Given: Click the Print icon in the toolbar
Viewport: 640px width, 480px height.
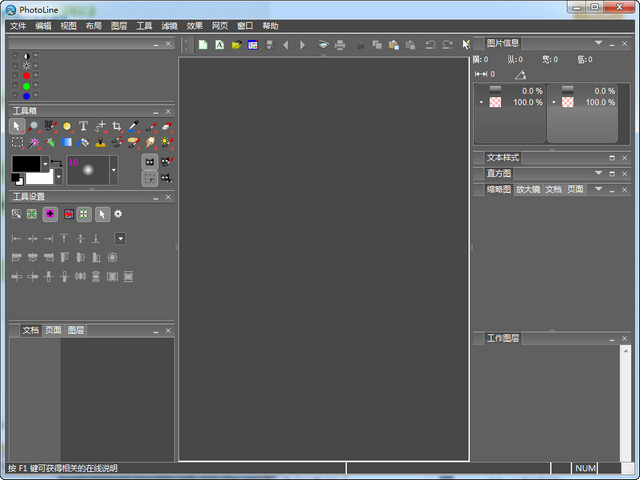Looking at the screenshot, I should (340, 45).
